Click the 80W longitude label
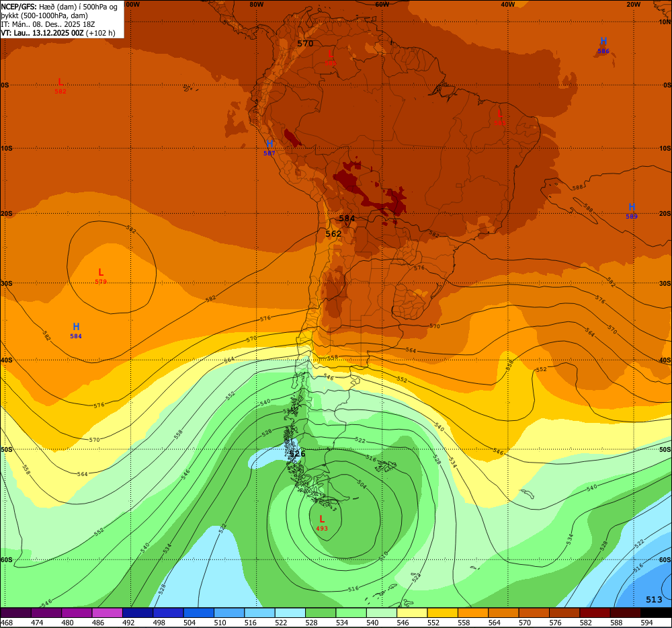672x628 pixels. (256, 4)
